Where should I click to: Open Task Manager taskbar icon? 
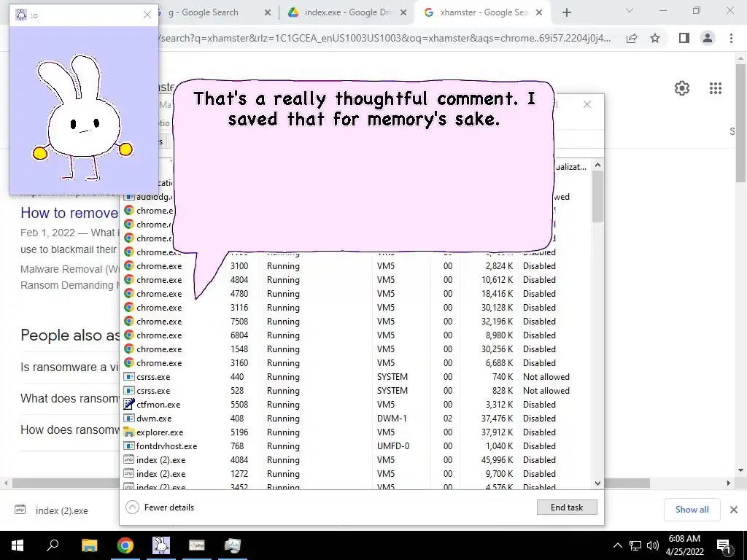click(233, 545)
